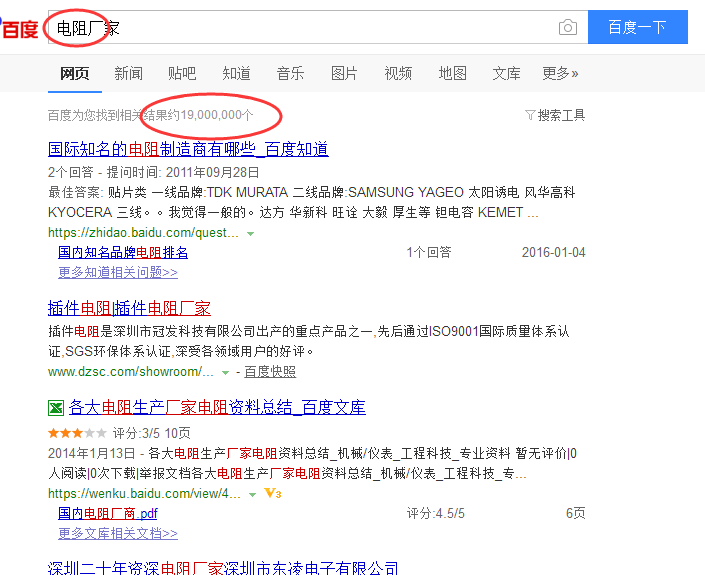The width and height of the screenshot is (705, 575).
Task: Click the text 1个回答
Action: click(429, 252)
